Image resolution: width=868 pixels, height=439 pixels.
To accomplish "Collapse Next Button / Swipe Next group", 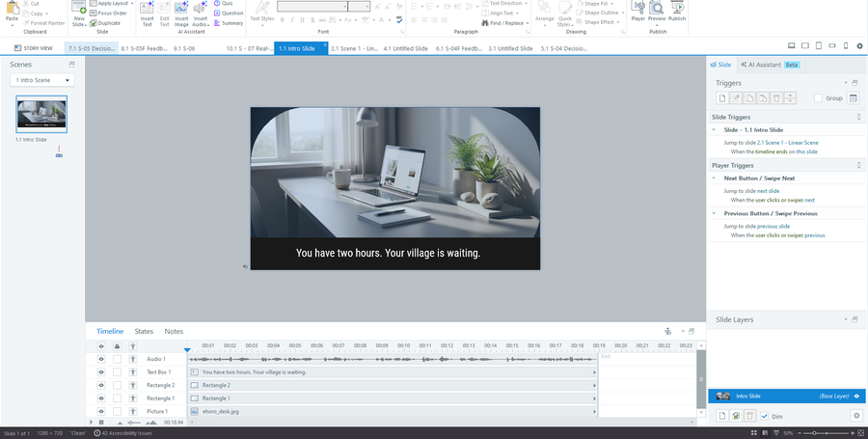I will (x=714, y=178).
